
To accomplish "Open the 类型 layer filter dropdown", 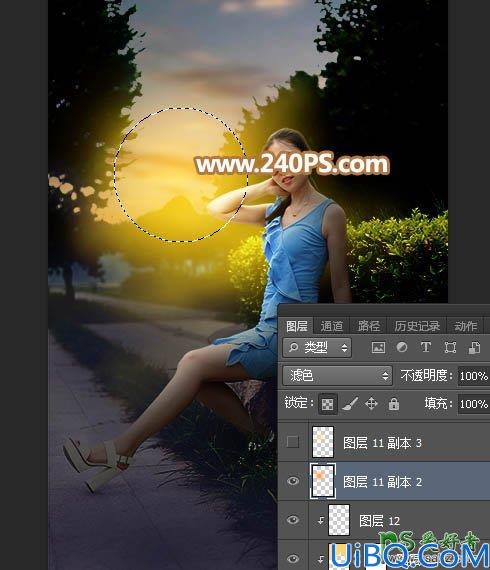I will pos(317,348).
